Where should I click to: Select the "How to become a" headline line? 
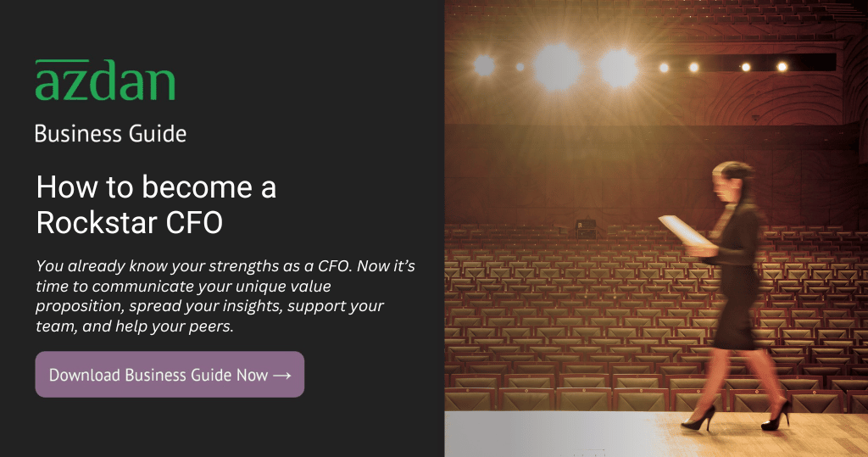[x=156, y=187]
